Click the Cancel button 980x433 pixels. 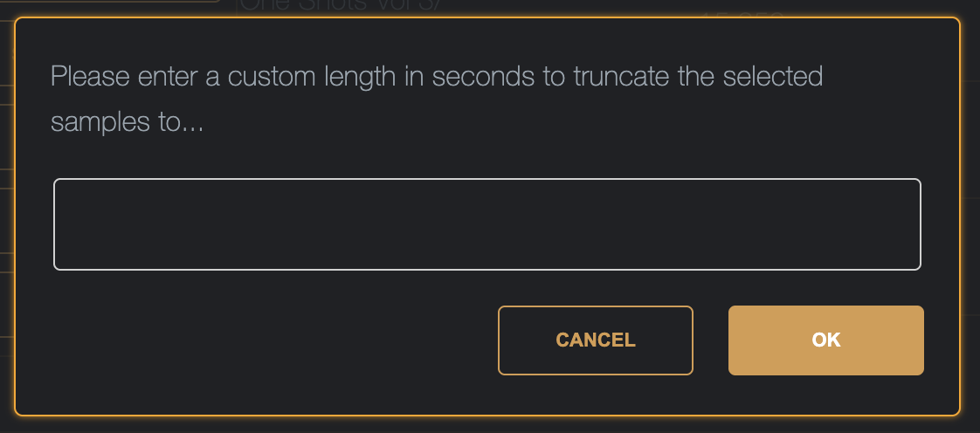[x=595, y=340]
